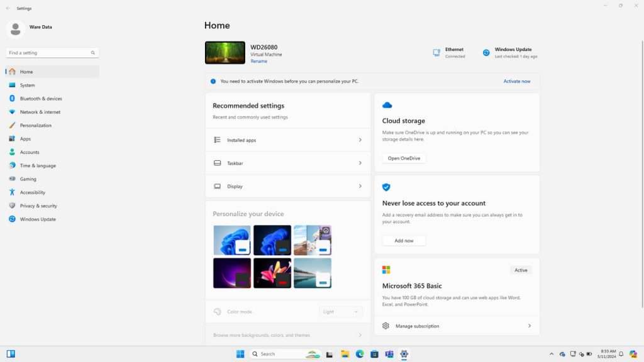
Task: Open File Explorer from the taskbar
Action: click(x=345, y=354)
